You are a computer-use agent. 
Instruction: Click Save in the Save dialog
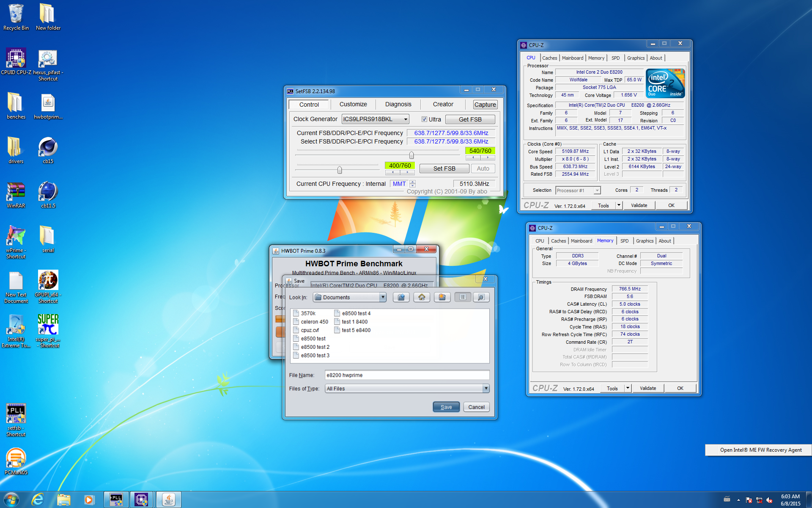click(446, 407)
